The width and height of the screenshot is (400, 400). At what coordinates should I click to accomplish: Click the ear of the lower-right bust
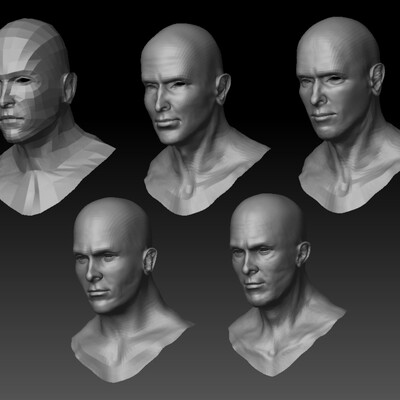click(x=303, y=254)
